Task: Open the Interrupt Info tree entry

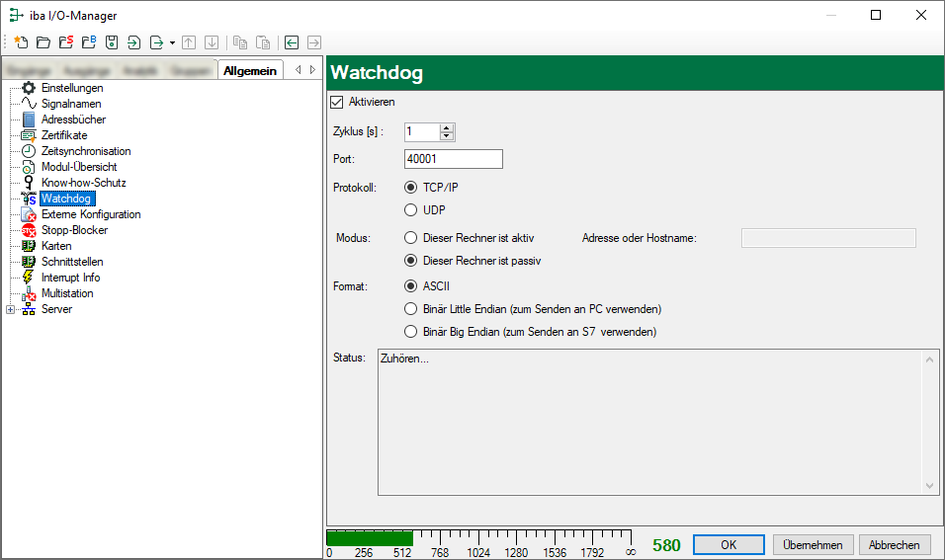Action: [x=70, y=278]
